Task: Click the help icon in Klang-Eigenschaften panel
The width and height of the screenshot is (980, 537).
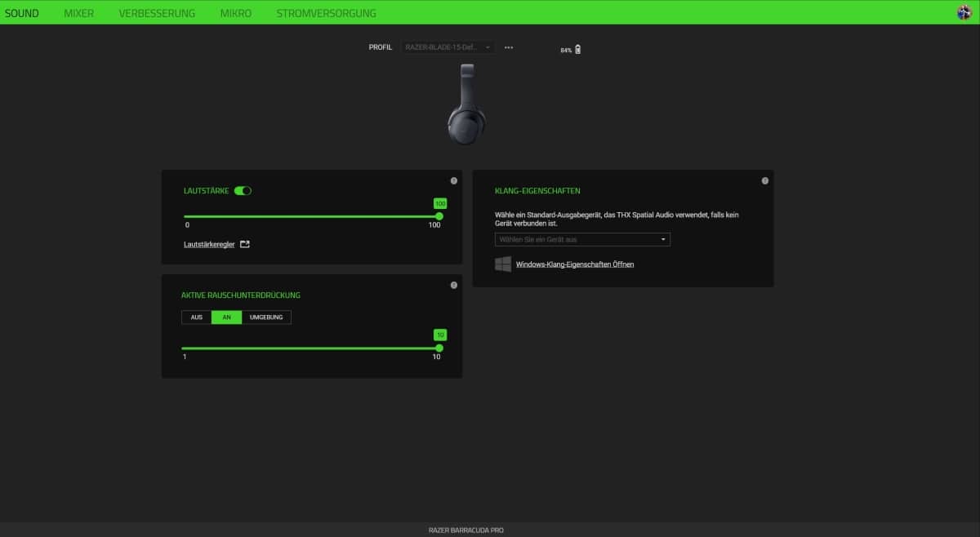Action: tap(765, 180)
